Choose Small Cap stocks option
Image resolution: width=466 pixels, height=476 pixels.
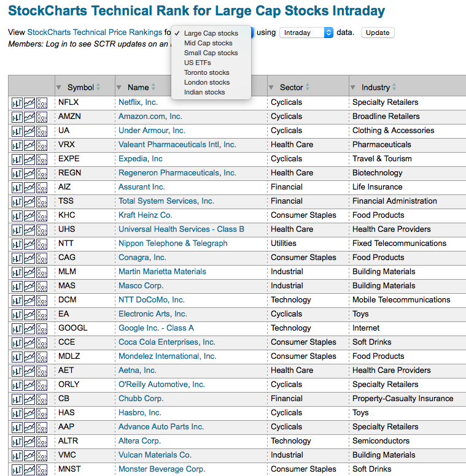click(x=211, y=53)
